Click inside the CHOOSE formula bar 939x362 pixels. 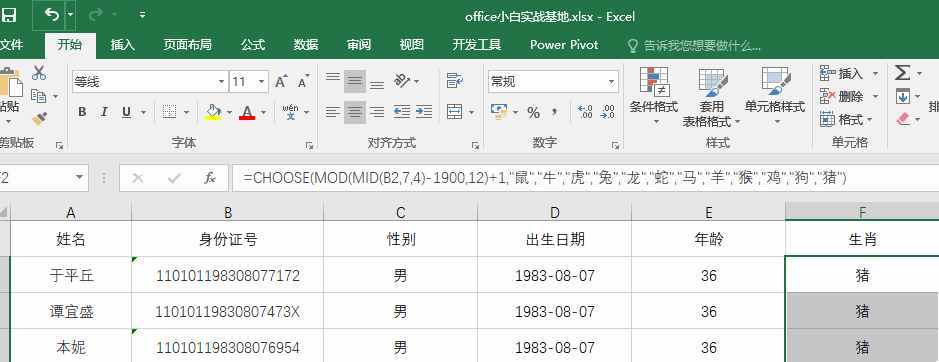(x=586, y=178)
